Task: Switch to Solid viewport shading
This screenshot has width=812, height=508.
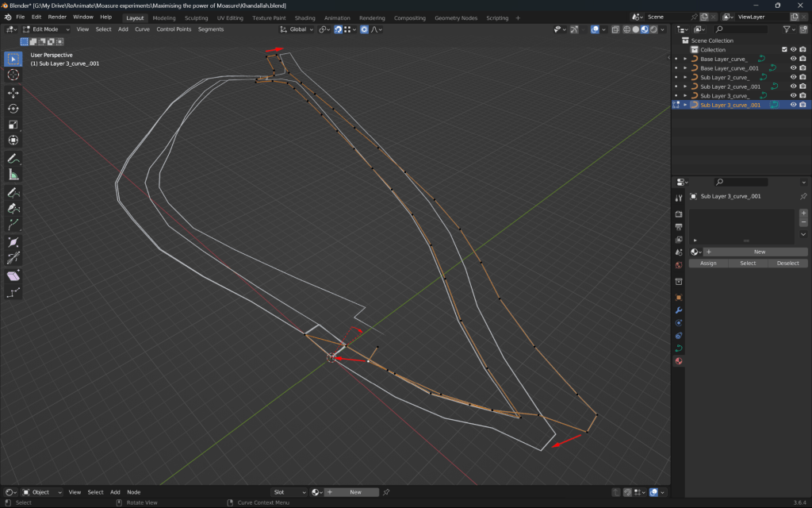Action: pos(635,29)
